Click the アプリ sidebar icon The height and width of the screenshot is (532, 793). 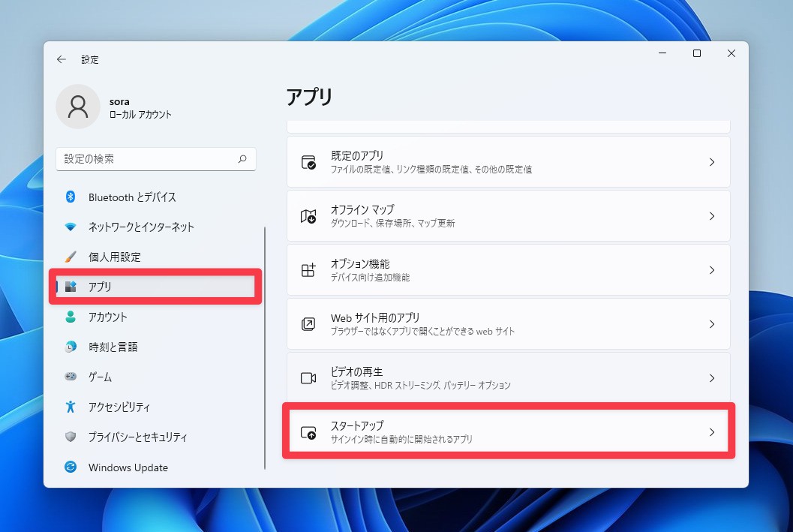(x=71, y=286)
